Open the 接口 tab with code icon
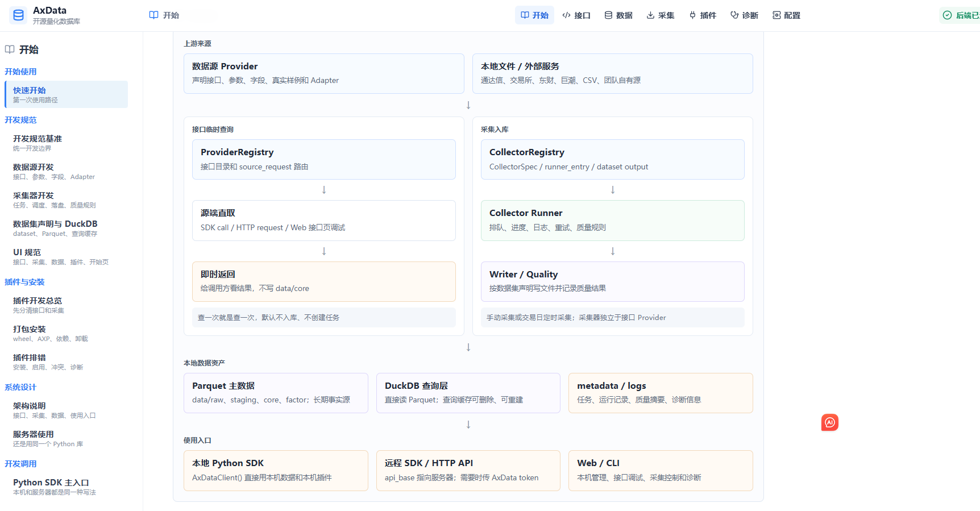The image size is (980, 511). point(576,15)
